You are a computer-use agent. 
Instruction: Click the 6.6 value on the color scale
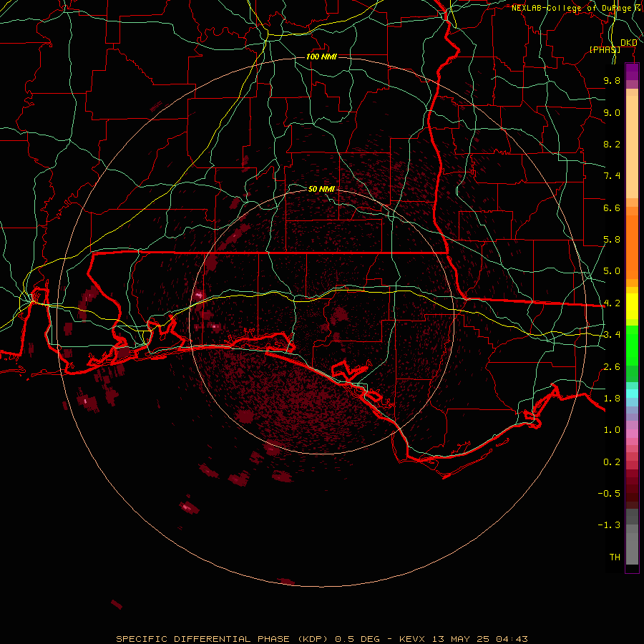click(x=612, y=208)
